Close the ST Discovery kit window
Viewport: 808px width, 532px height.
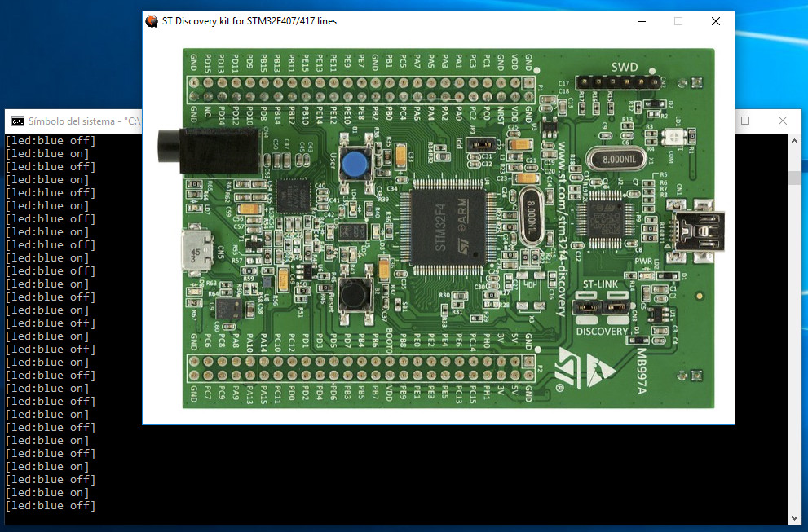(x=716, y=21)
